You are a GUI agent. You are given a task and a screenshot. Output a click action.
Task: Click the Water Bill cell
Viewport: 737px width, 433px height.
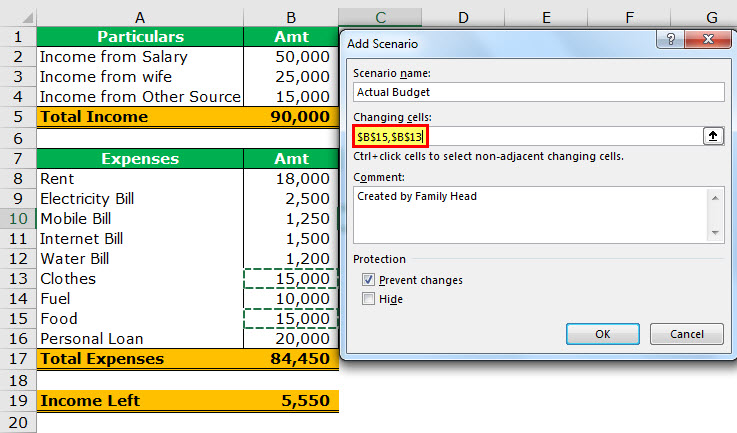140,259
